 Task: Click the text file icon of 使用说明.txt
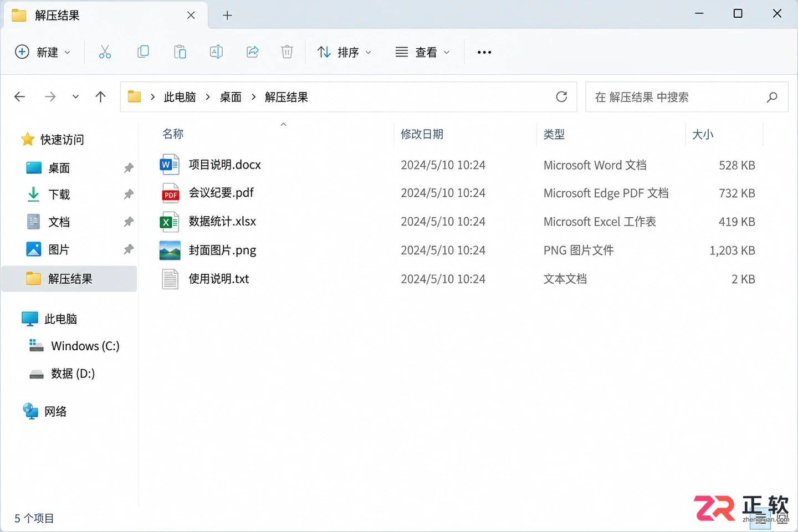coord(170,279)
